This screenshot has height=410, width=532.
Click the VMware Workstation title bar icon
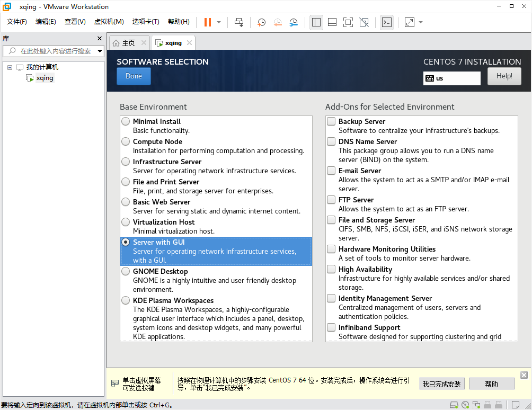click(x=7, y=7)
